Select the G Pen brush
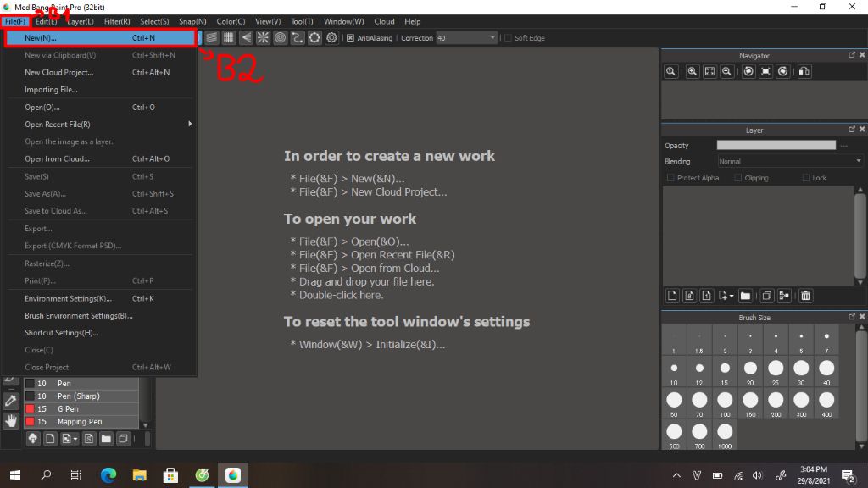 tap(81, 409)
